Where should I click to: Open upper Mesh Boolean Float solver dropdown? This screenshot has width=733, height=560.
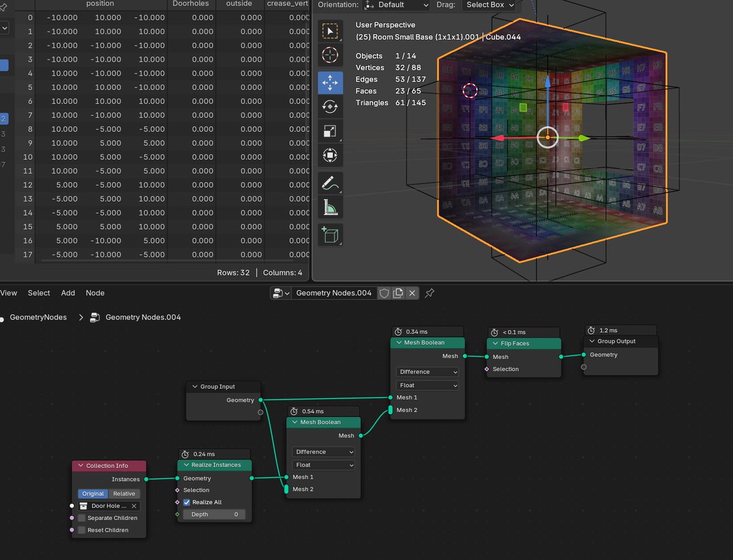(x=428, y=385)
